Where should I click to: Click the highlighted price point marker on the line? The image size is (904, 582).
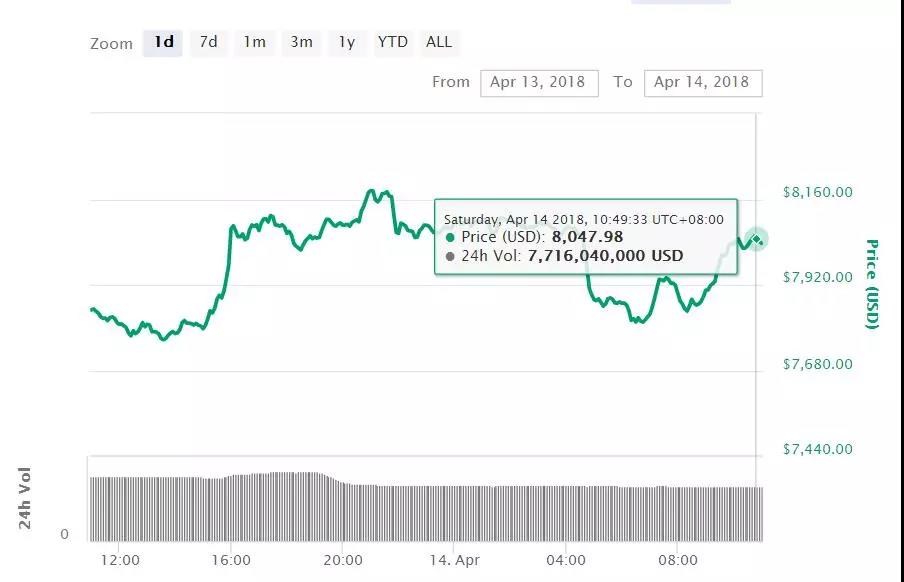coord(756,238)
